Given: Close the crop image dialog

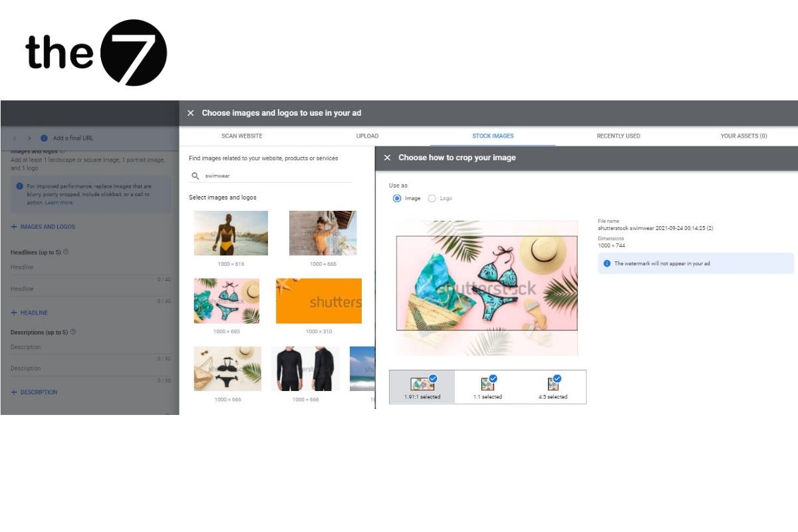Looking at the screenshot, I should (387, 158).
